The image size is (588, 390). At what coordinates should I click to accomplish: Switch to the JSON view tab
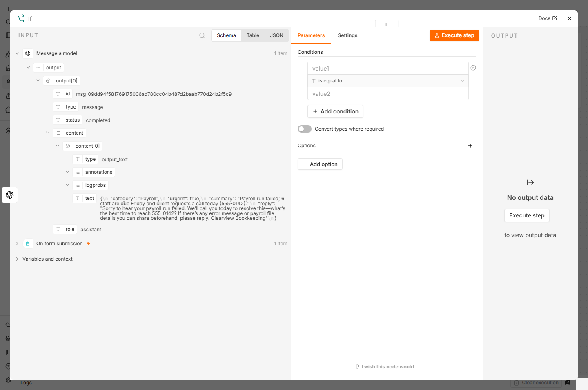coord(276,35)
